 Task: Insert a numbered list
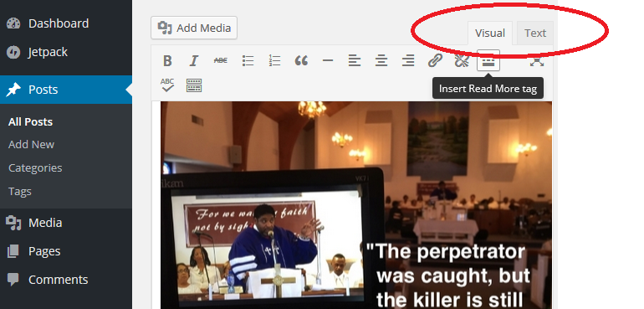pyautogui.click(x=274, y=61)
